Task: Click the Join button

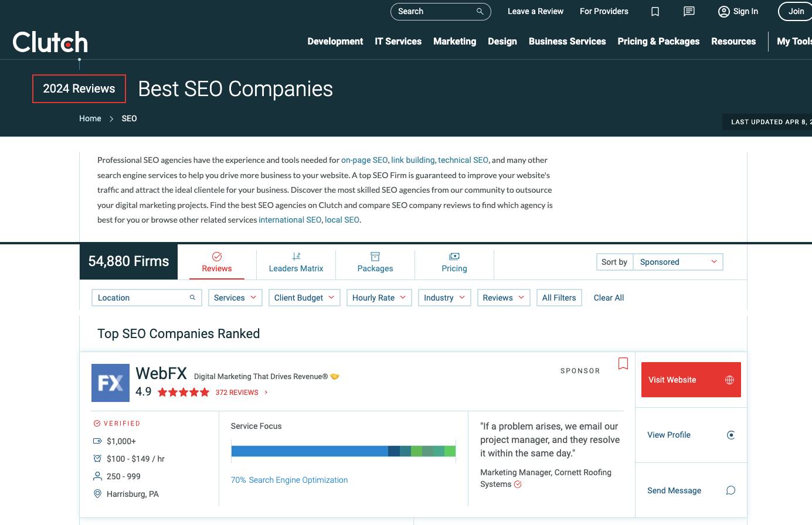Action: (x=796, y=11)
